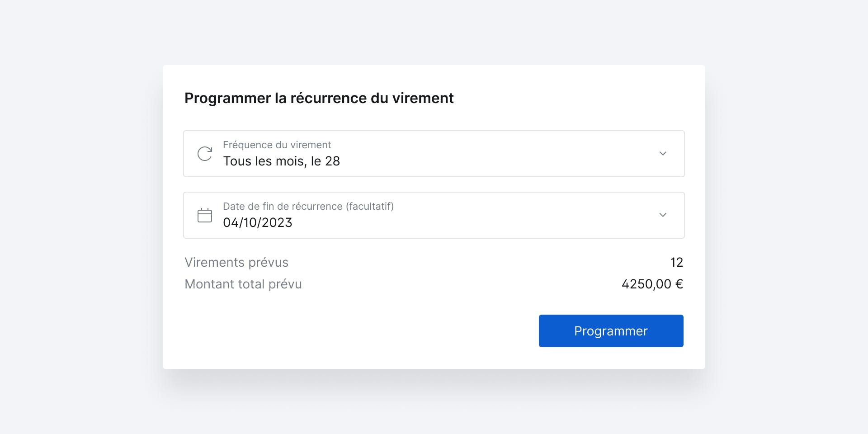Click the empty middle of the frequency field
Image resolution: width=868 pixels, height=434 pixels.
click(x=497, y=154)
